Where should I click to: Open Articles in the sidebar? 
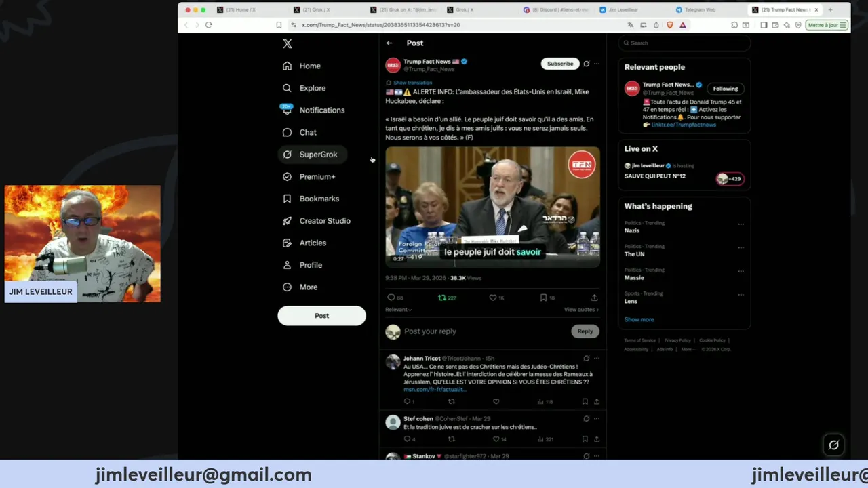[304, 243]
